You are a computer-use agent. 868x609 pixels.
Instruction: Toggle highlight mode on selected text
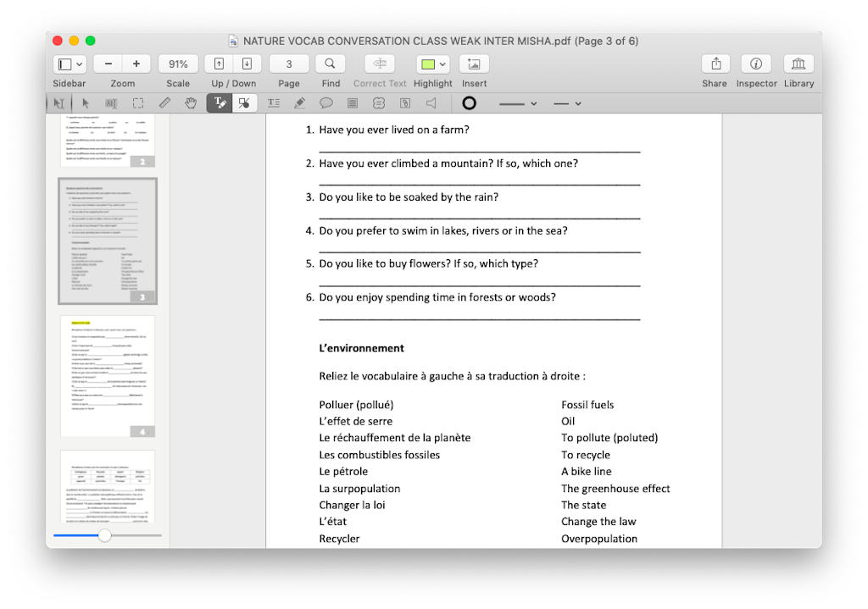426,64
